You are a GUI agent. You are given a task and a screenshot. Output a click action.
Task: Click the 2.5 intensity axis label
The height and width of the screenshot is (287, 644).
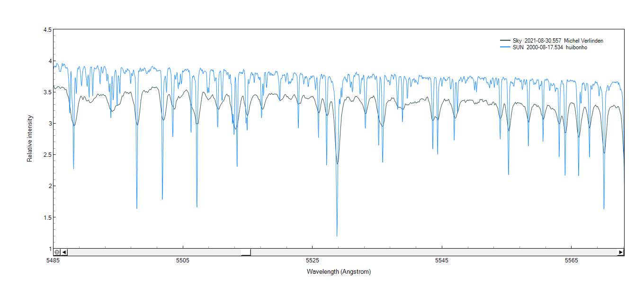point(47,155)
